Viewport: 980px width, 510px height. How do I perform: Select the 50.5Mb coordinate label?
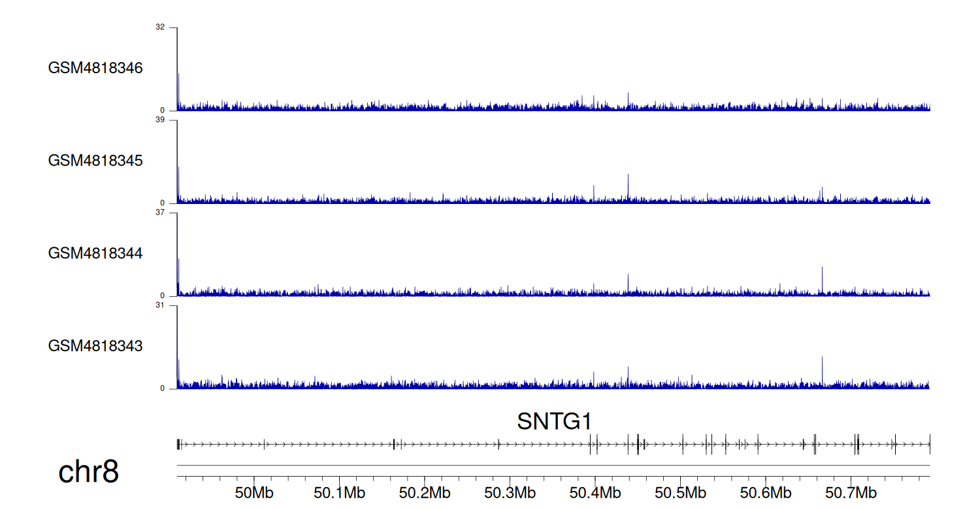(680, 492)
